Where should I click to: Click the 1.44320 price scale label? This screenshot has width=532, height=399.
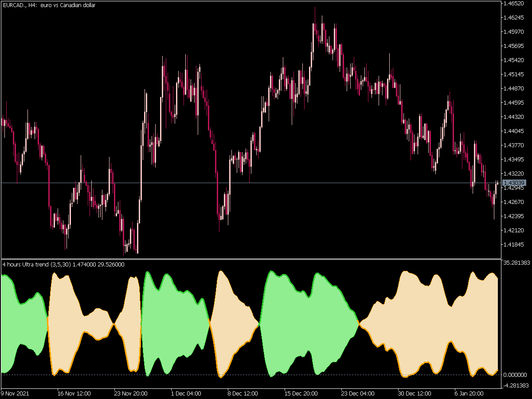[514, 117]
